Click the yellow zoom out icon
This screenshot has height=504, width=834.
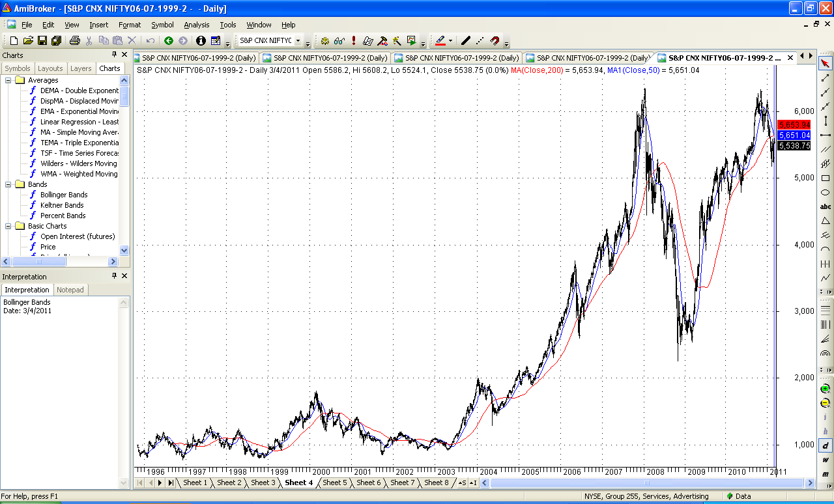826,403
